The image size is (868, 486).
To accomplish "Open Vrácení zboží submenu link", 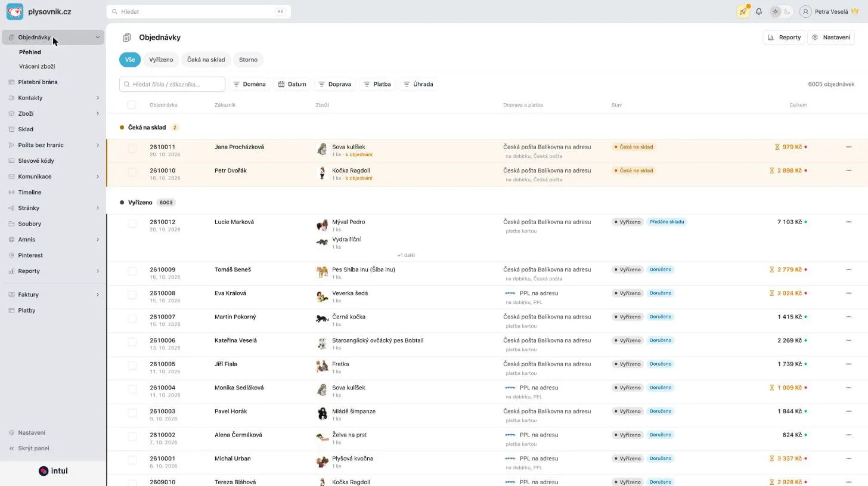I will tap(37, 67).
